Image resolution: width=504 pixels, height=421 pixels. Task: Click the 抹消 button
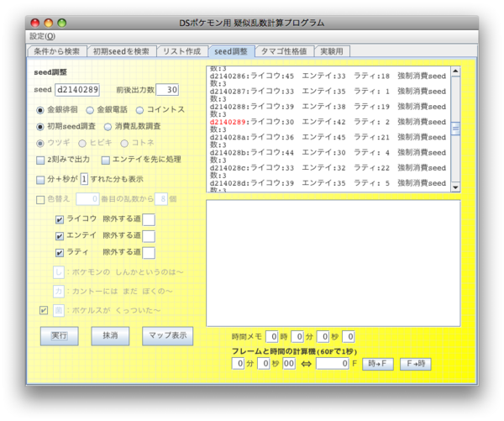(x=110, y=336)
